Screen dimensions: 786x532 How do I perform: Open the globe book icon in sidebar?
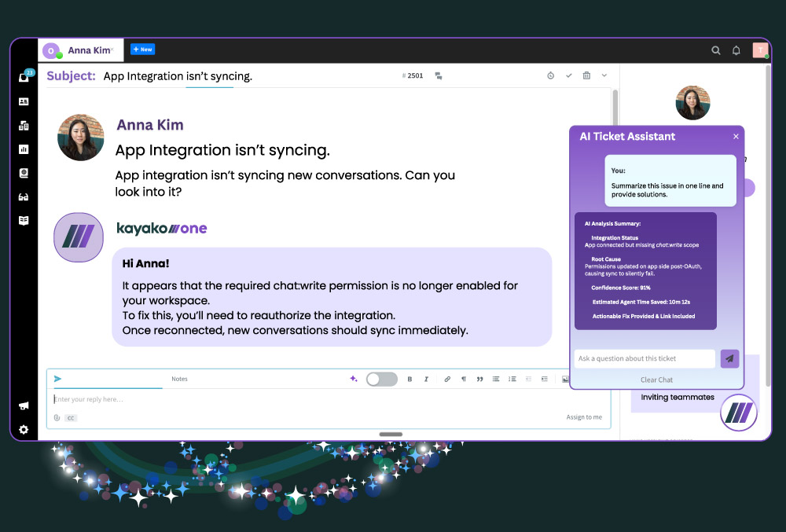[24, 173]
